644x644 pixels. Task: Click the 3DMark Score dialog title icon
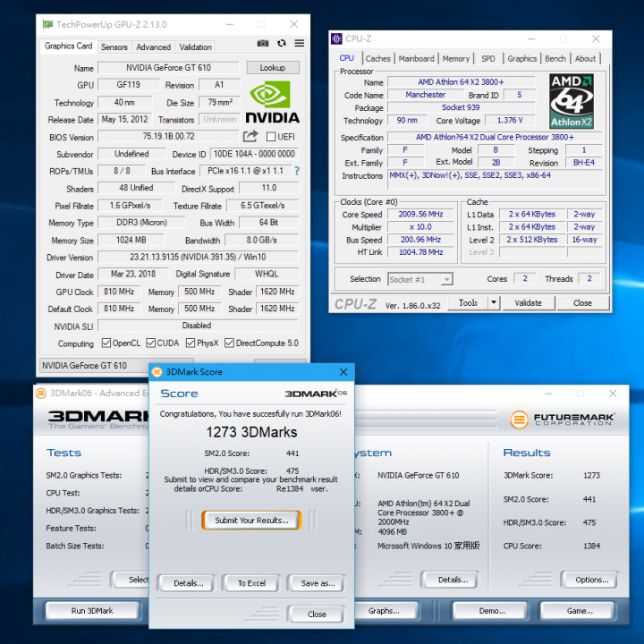[157, 372]
